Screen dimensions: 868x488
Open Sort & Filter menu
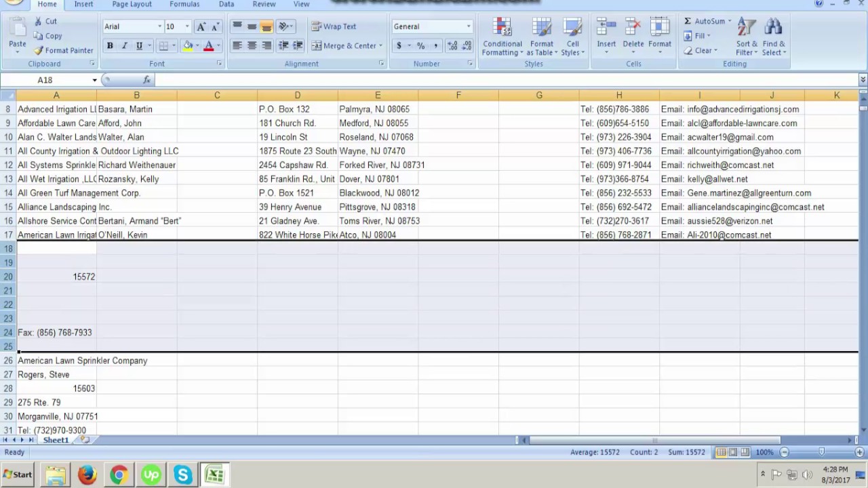coord(747,37)
